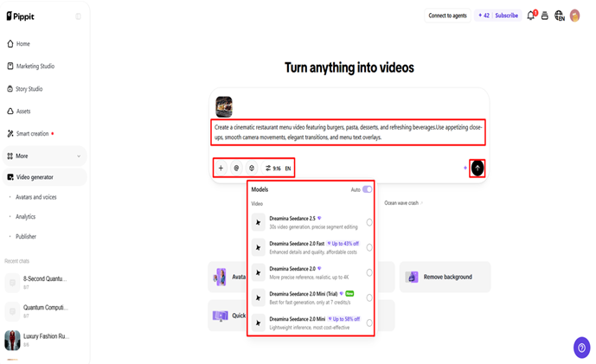This screenshot has width=596, height=364.
Task: Collapse the sidebar panel icon
Action: click(x=78, y=16)
